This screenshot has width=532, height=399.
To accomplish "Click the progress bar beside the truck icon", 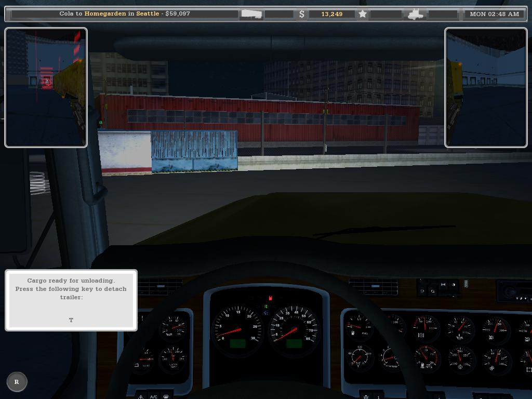I will point(443,14).
